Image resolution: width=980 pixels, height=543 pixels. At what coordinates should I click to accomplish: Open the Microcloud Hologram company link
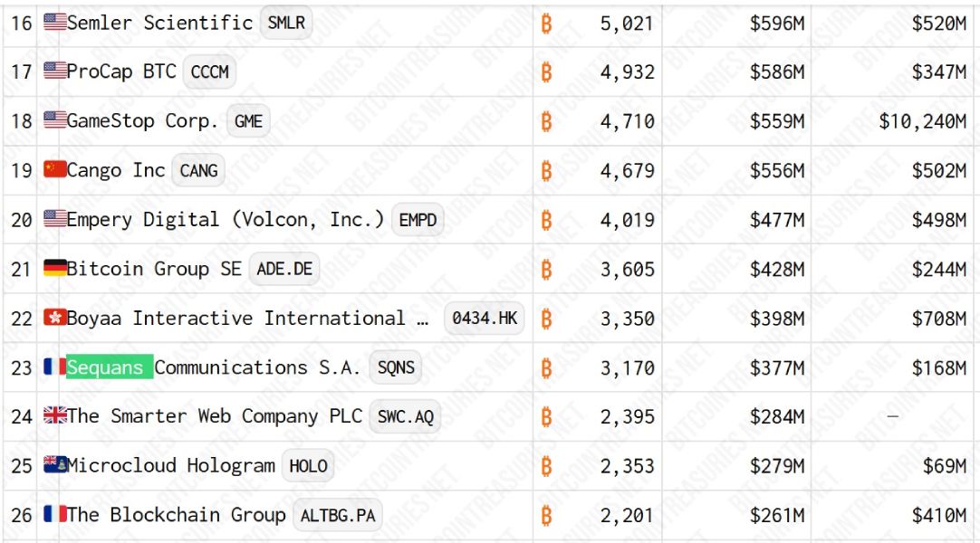click(x=170, y=465)
